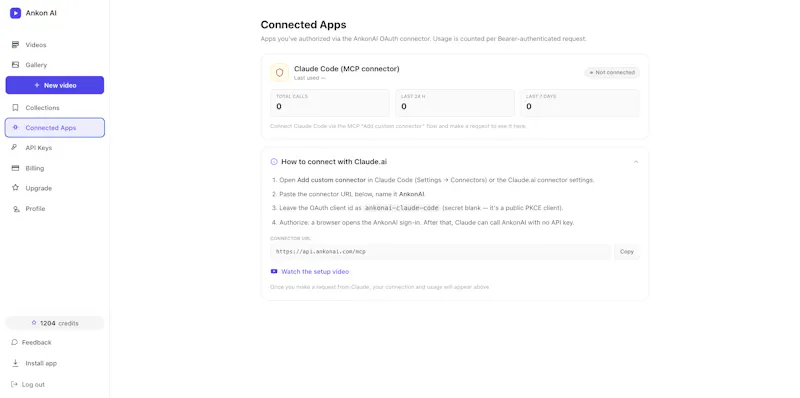Click the Not connected status badge

pyautogui.click(x=612, y=72)
